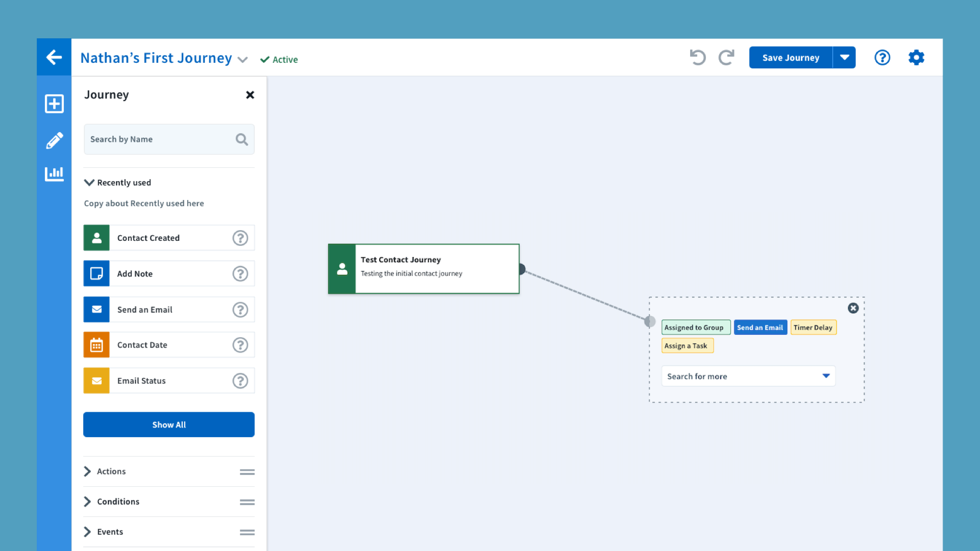The width and height of the screenshot is (980, 551).
Task: Dismiss the dashed suggestion box
Action: coord(853,308)
